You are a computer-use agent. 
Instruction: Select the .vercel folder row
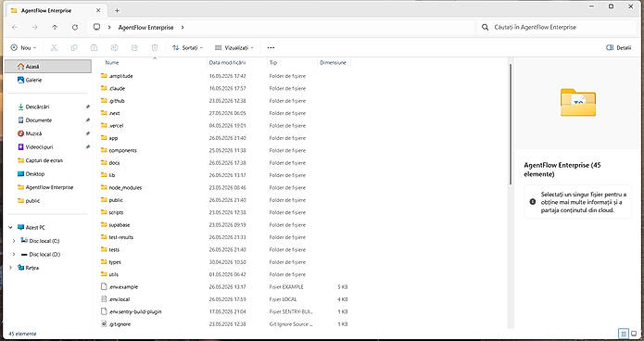click(224, 125)
